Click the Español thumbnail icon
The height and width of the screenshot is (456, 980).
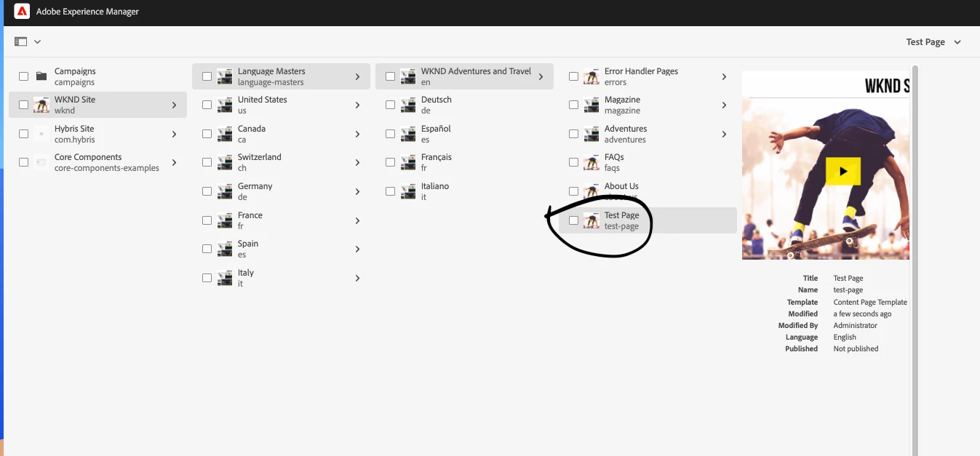click(x=408, y=134)
